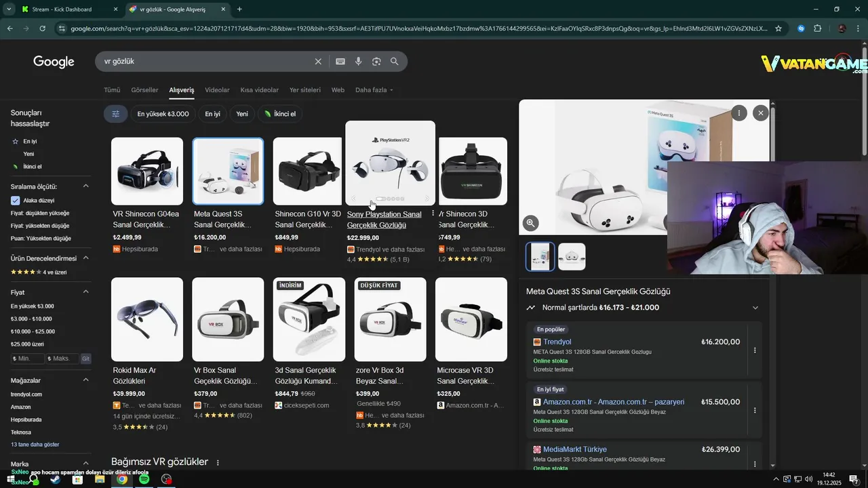The image size is (868, 488).
Task: Filter by 4 ve üzeri star rating
Action: click(39, 272)
